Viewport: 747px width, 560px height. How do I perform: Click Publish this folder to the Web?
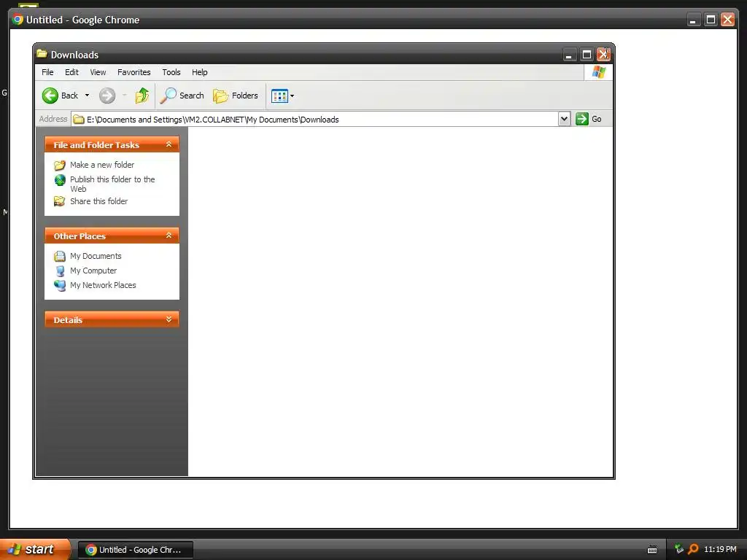coord(112,184)
